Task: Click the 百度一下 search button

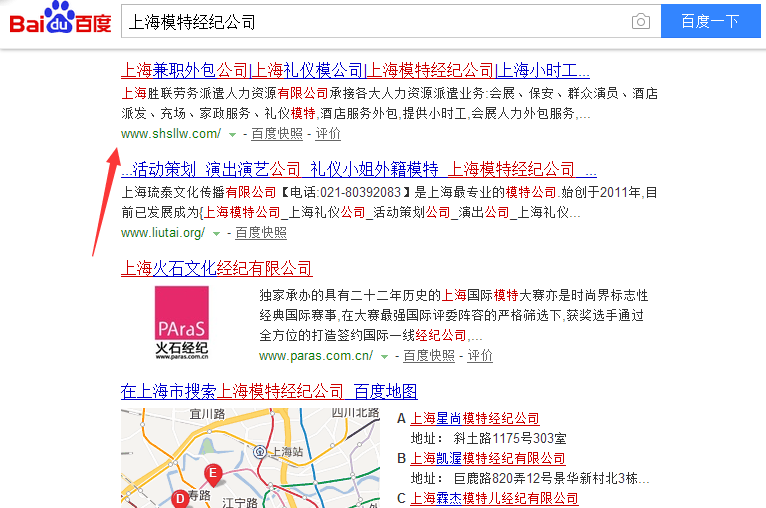Action: 710,21
